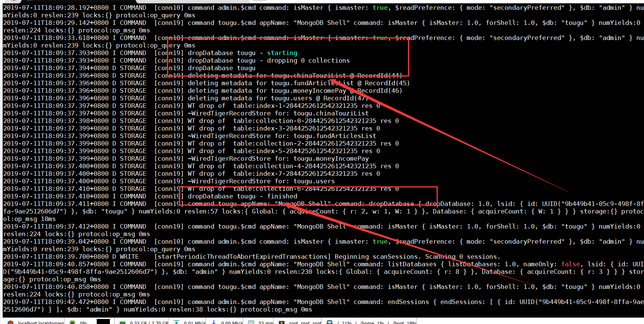The image size is (644, 324).
Task: Click timestamp 2019-07-11T18:09:39.042+0800
Action: pyautogui.click(x=56, y=241)
